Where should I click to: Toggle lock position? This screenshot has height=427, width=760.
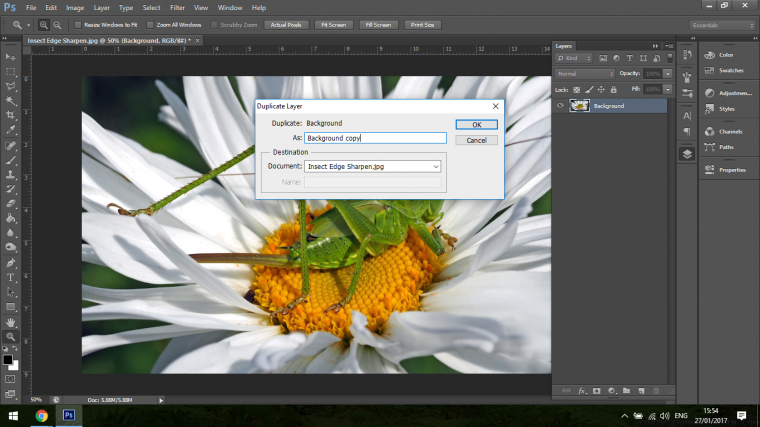601,90
